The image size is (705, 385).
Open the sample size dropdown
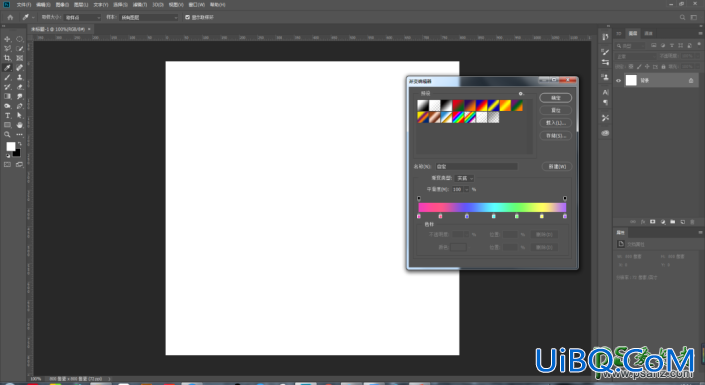click(x=83, y=17)
